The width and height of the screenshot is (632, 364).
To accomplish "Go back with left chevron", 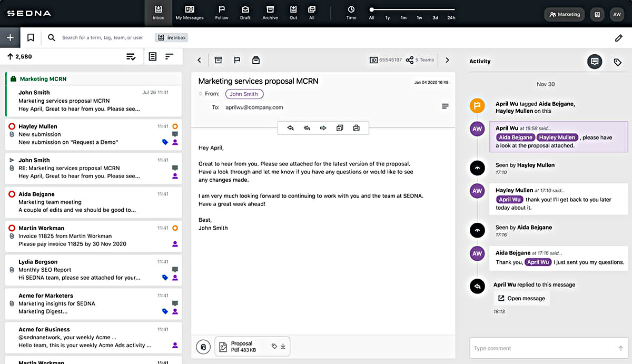I will pyautogui.click(x=199, y=60).
